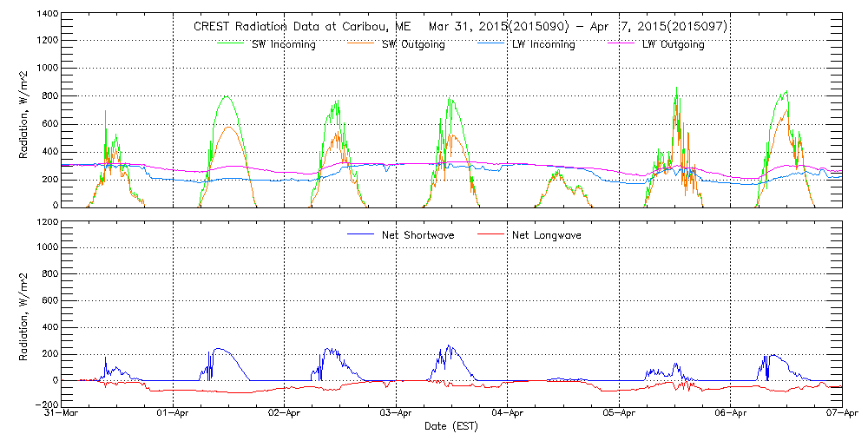Pick the 04-Apr date on the x-axis
The width and height of the screenshot is (868, 434).
pos(508,415)
